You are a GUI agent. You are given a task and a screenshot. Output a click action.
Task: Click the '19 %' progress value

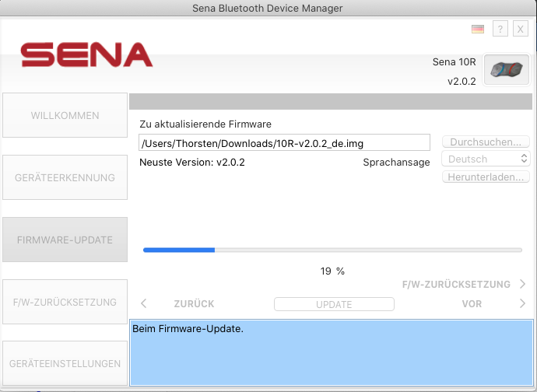click(x=332, y=271)
